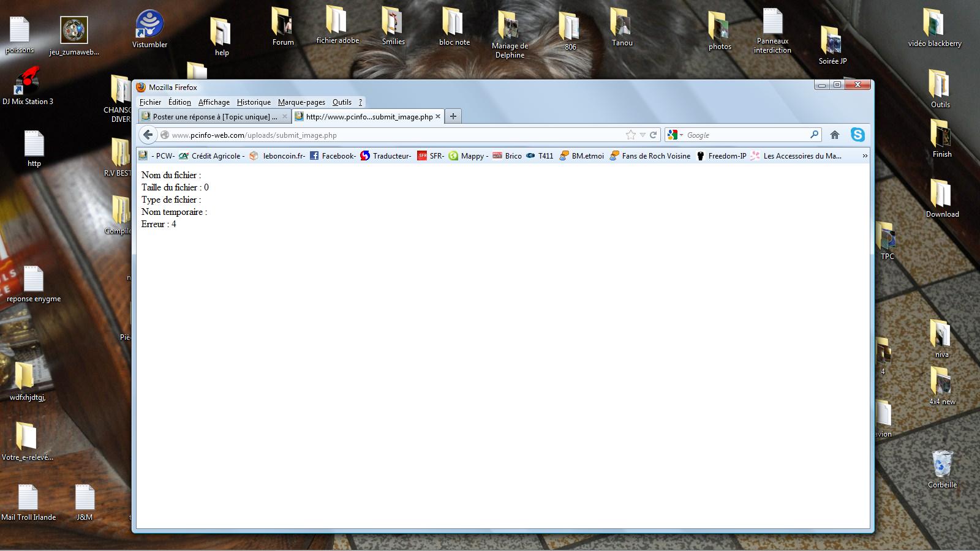This screenshot has width=980, height=551.
Task: Bookmark this page with the star icon
Action: pyautogui.click(x=630, y=135)
